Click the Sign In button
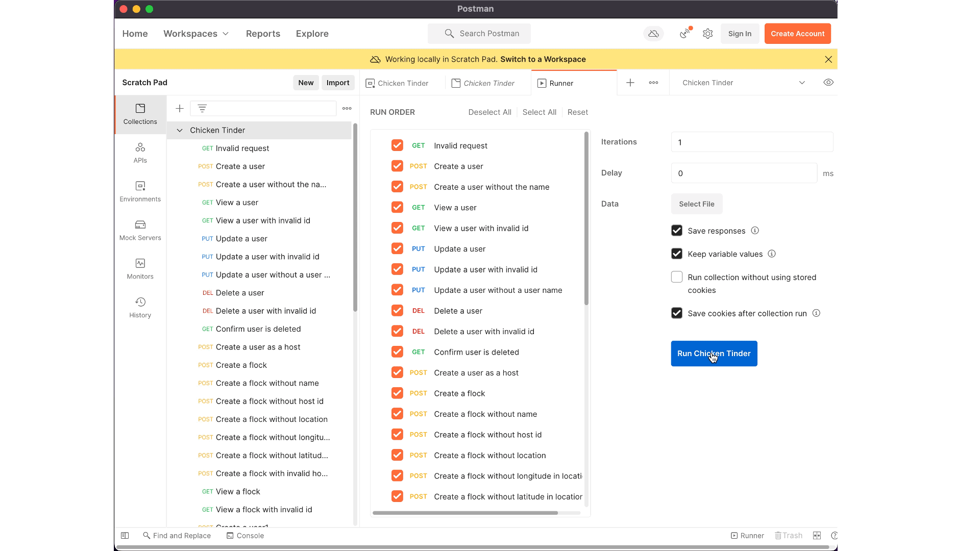 740,34
